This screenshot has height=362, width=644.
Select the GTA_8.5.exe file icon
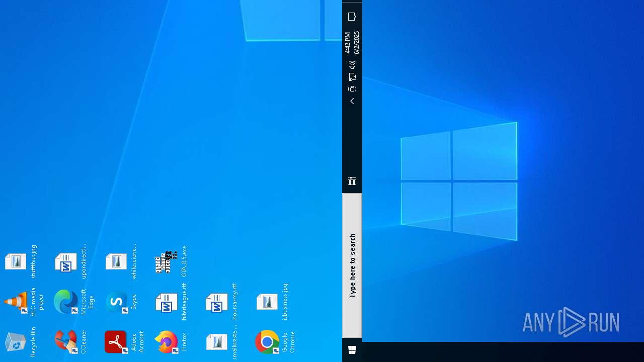[x=167, y=262]
